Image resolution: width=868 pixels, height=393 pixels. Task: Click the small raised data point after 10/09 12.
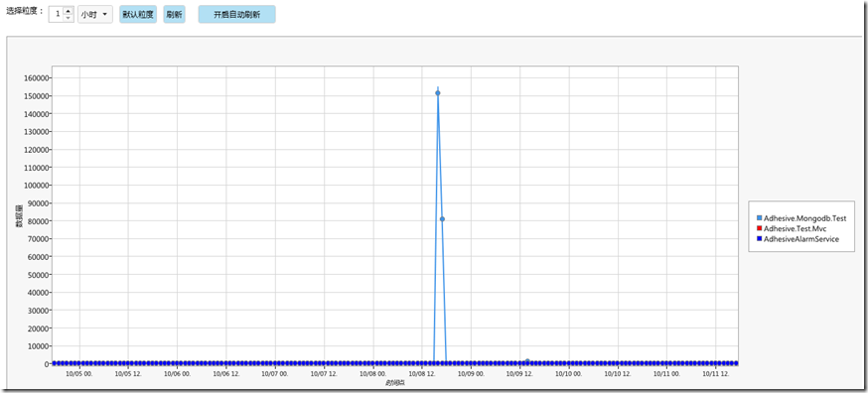(x=527, y=361)
